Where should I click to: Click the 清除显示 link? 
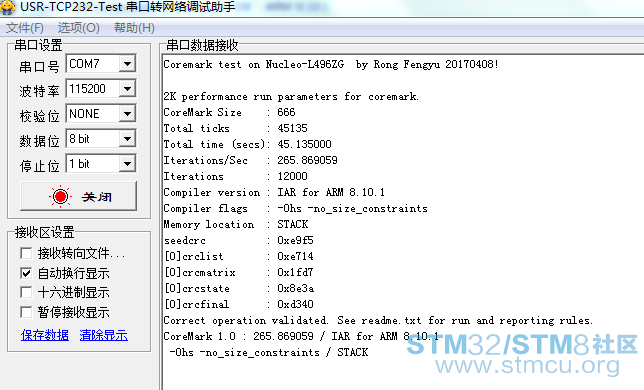(x=104, y=335)
